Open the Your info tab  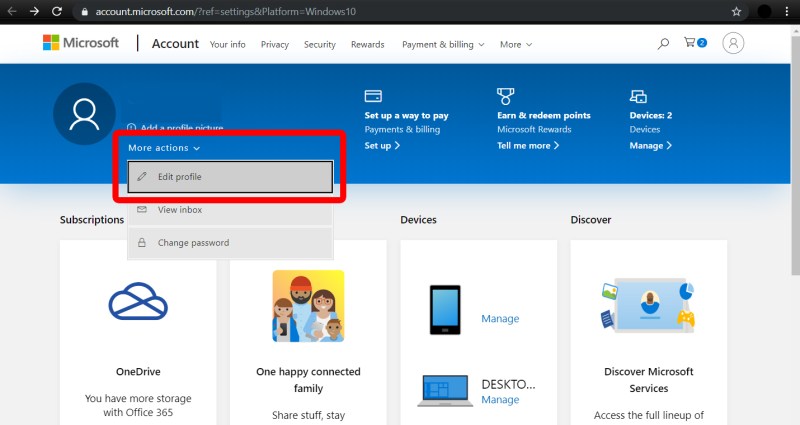[228, 44]
